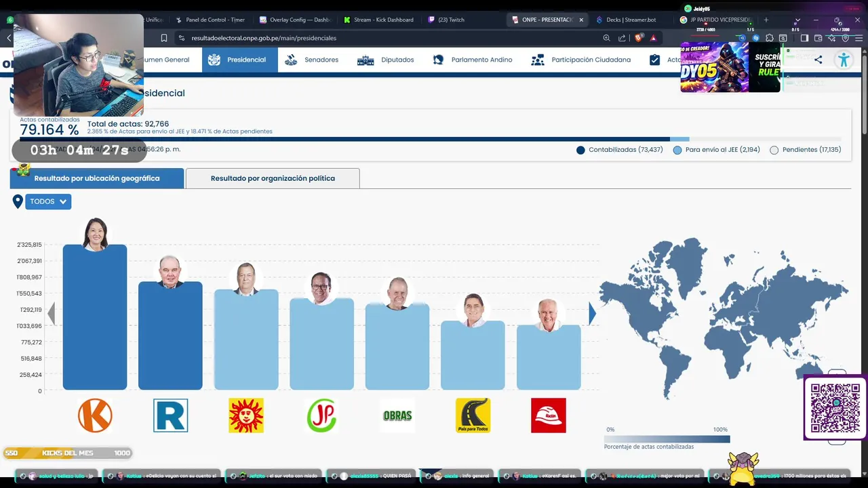Click the 'Total de actas: 92,766' text
Image resolution: width=868 pixels, height=488 pixels.
pyautogui.click(x=128, y=124)
